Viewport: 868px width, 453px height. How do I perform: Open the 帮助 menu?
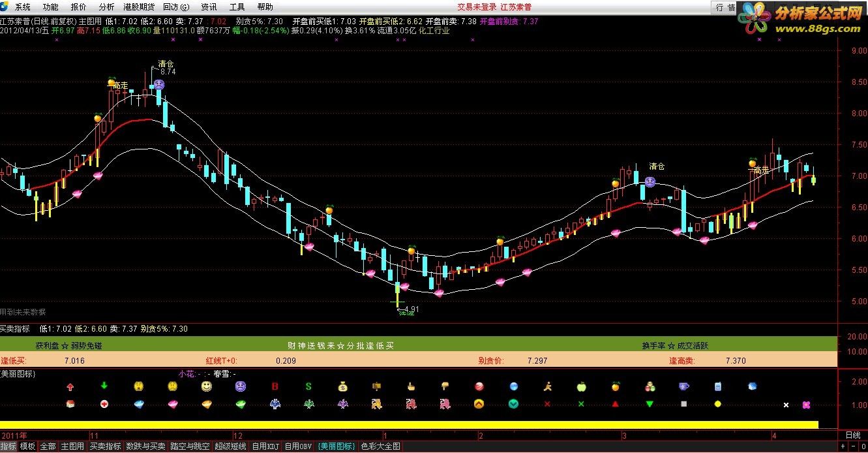[265, 7]
